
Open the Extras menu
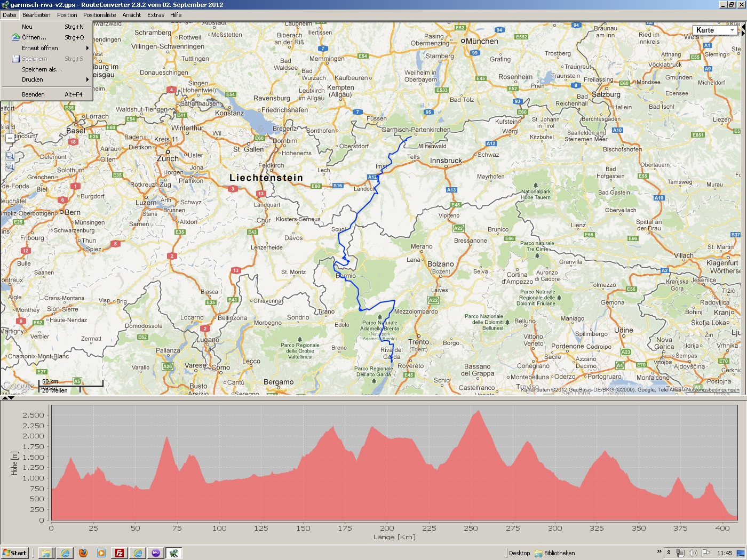click(156, 15)
